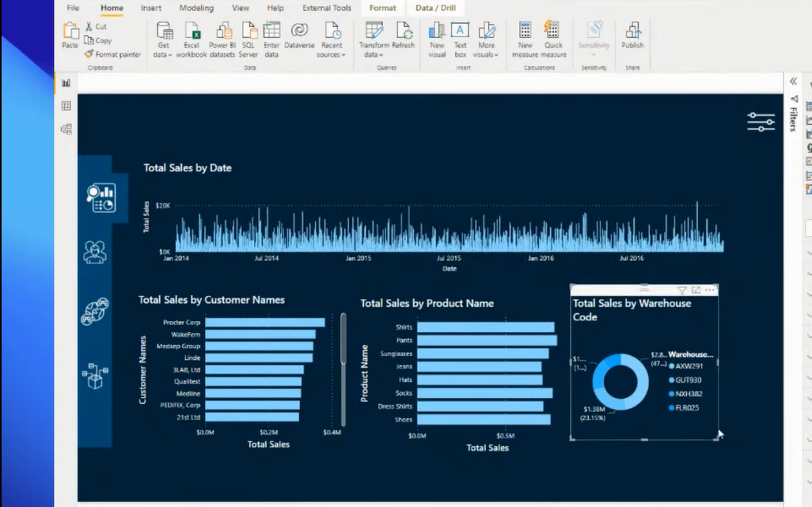Click the WakeFern customer label

(185, 335)
